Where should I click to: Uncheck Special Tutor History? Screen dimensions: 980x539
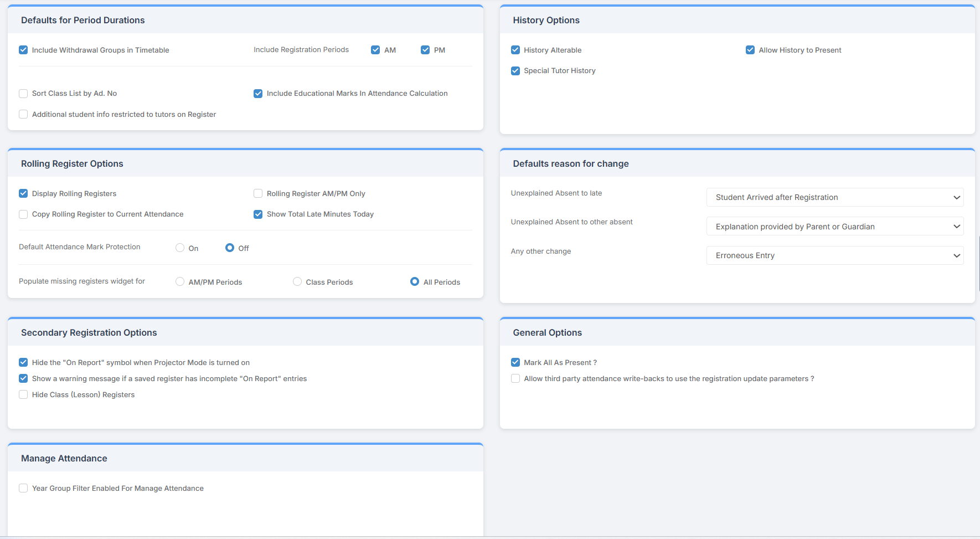click(x=515, y=70)
